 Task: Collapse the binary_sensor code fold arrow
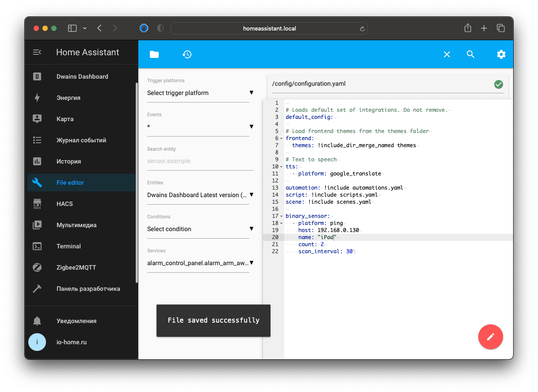tap(282, 216)
